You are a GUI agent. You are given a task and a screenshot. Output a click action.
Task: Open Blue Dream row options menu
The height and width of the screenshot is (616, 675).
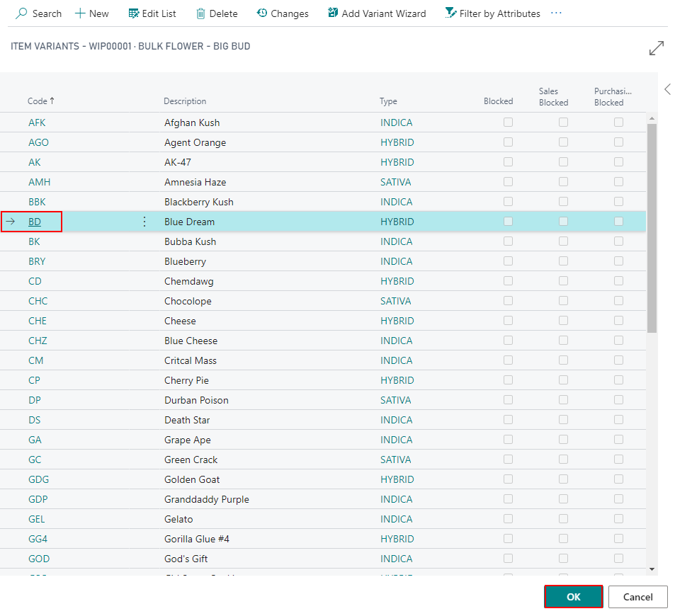pyautogui.click(x=144, y=222)
